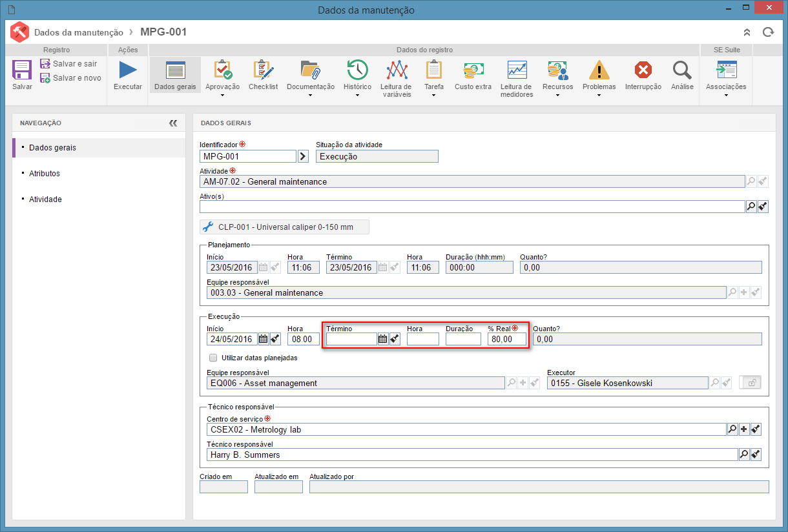788x532 pixels.
Task: Clear the Centro de serviço field
Action: 756,429
